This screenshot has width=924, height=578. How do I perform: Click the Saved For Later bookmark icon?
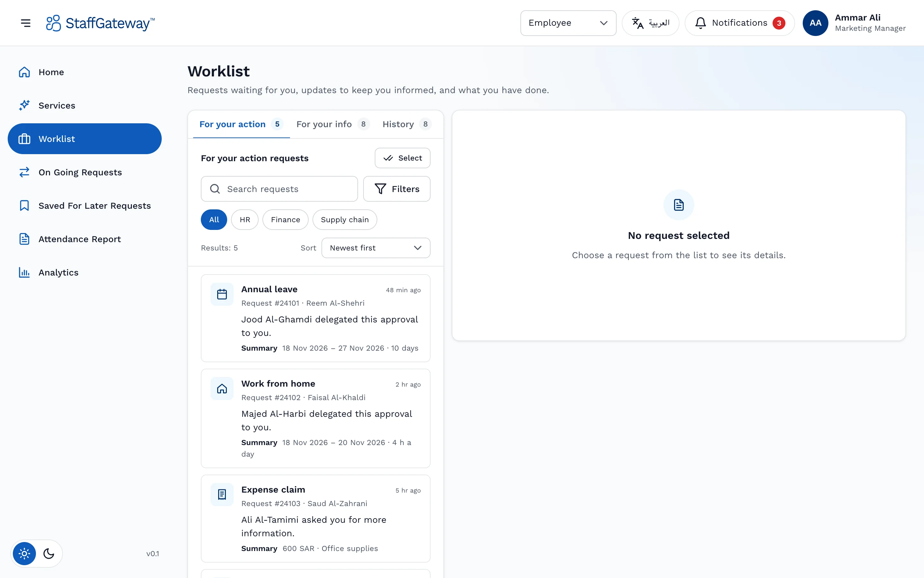point(24,206)
